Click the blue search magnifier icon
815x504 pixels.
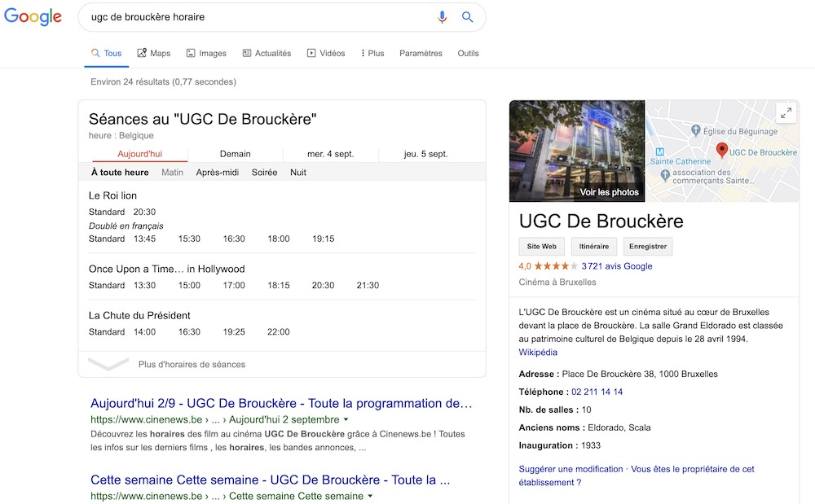point(467,17)
